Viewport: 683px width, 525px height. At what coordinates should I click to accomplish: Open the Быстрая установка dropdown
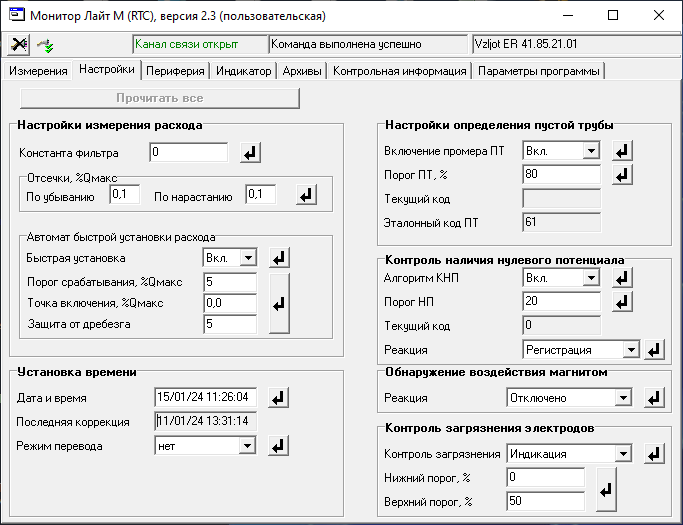click(x=248, y=257)
